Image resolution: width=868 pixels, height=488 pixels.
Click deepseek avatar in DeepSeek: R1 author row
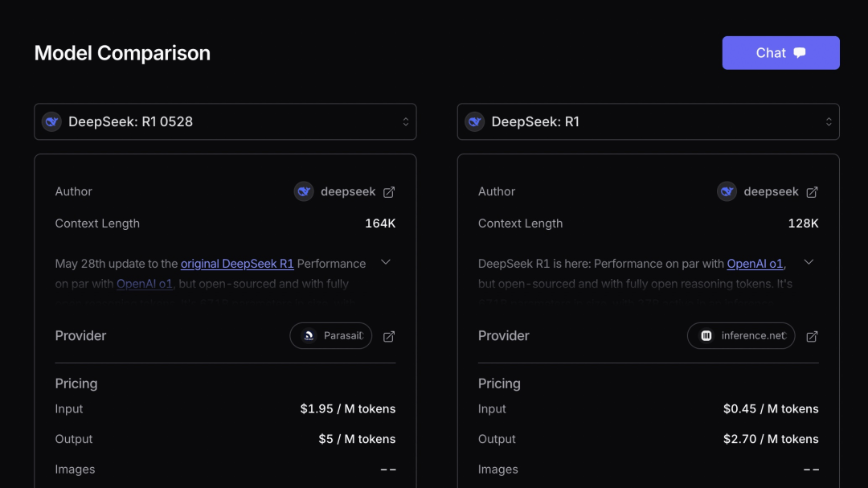point(727,191)
